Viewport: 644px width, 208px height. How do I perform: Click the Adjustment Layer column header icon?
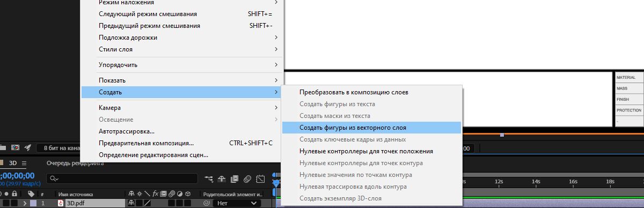tap(180, 194)
